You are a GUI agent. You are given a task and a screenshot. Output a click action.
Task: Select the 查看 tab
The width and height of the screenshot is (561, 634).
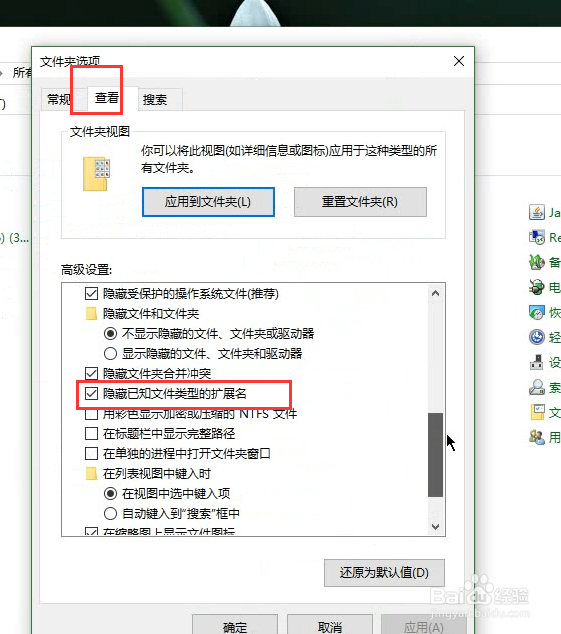tap(107, 98)
